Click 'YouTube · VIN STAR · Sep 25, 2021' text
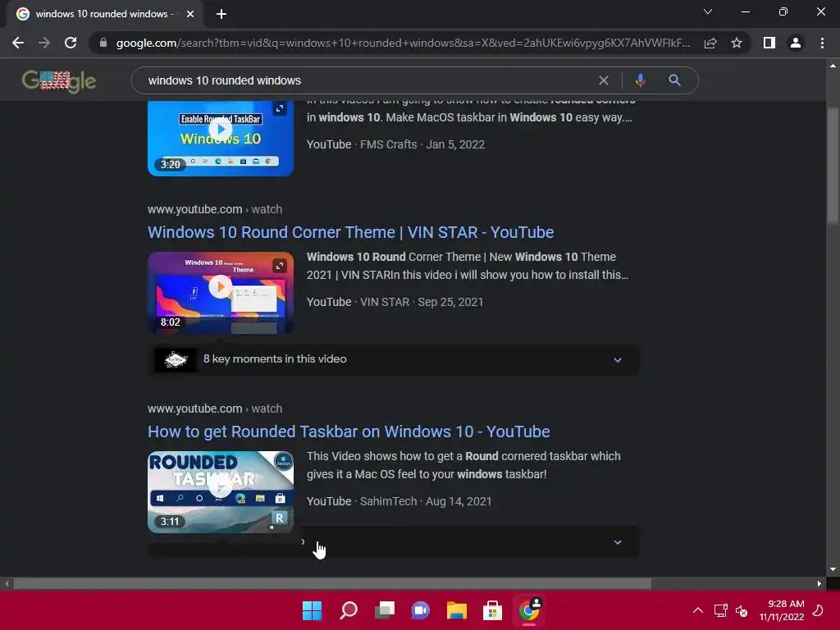 (x=395, y=302)
